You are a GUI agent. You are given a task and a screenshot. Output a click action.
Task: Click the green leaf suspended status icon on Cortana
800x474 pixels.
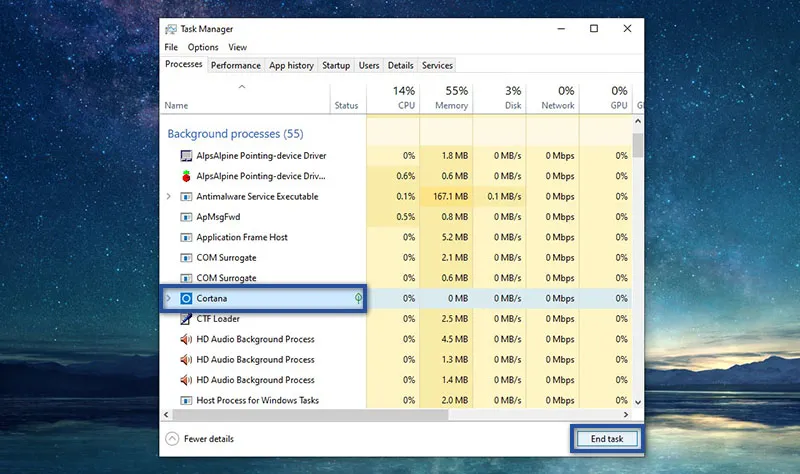point(359,298)
